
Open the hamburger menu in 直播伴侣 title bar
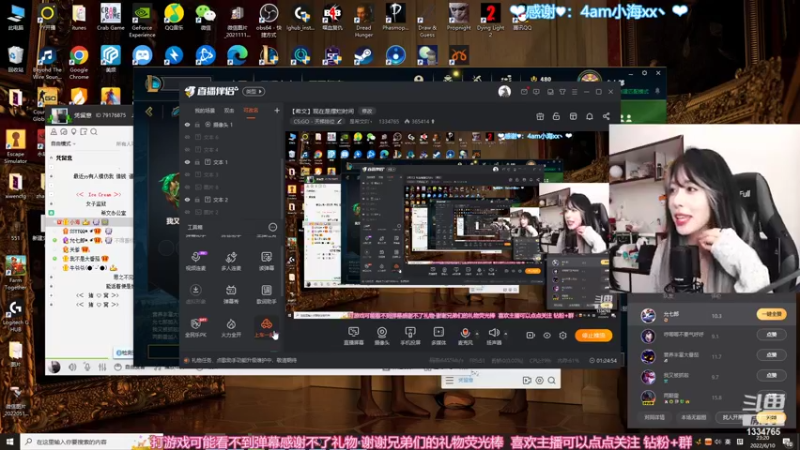574,92
